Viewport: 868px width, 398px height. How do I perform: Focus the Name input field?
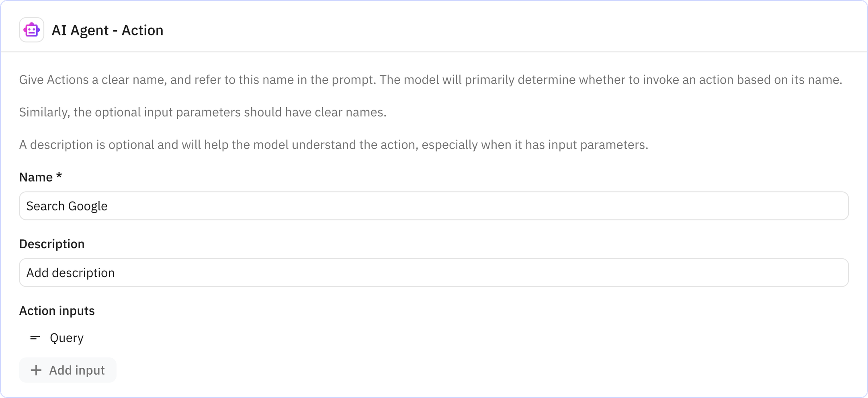(x=434, y=206)
